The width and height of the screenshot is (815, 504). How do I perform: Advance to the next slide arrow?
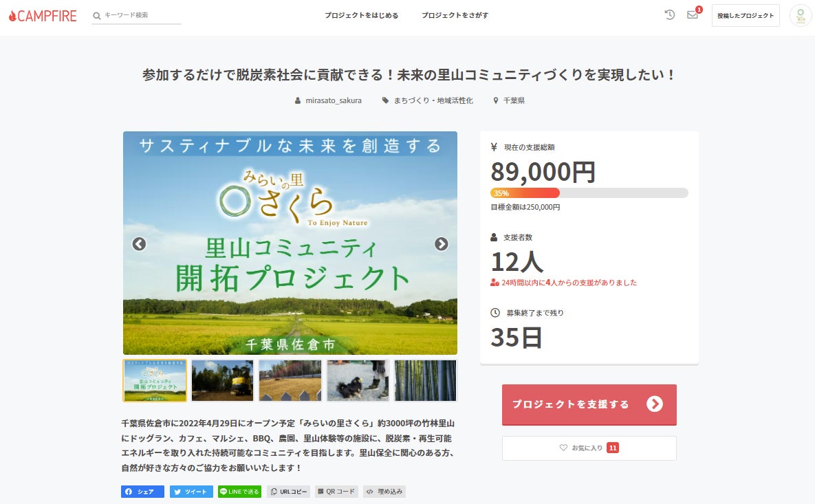[442, 244]
